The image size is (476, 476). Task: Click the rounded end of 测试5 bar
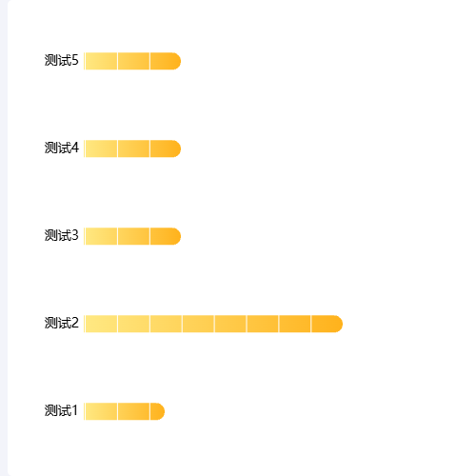tap(166, 61)
